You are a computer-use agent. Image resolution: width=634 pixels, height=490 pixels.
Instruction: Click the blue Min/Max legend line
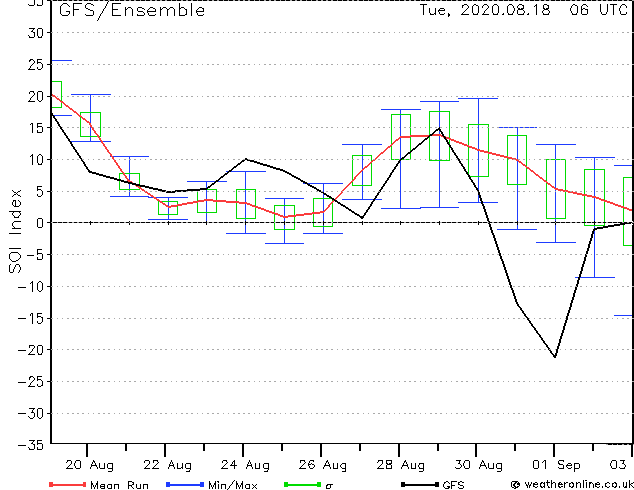pyautogui.click(x=185, y=484)
